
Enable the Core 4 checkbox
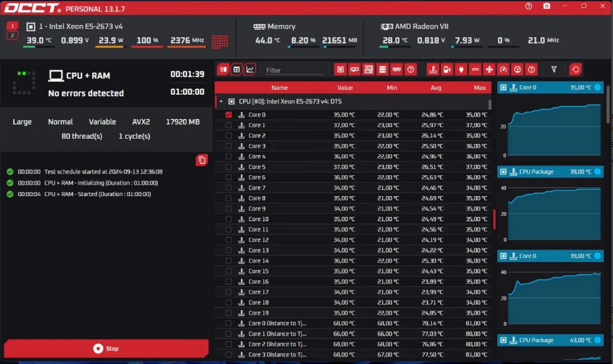(229, 156)
